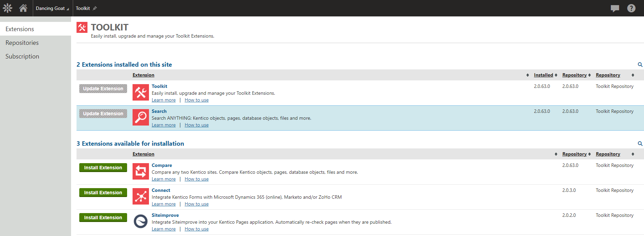Image resolution: width=644 pixels, height=236 pixels.
Task: Click the Toolkit header logo icon
Action: (82, 27)
